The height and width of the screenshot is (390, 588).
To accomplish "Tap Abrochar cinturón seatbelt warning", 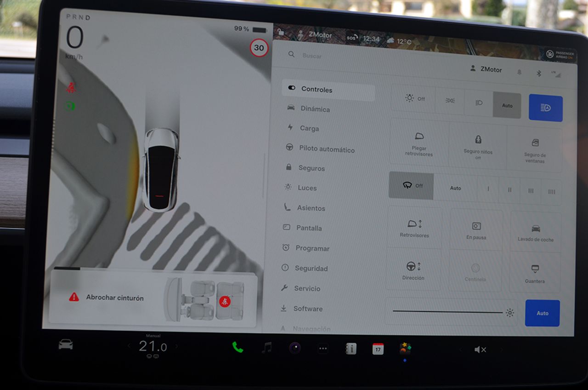I will point(114,298).
